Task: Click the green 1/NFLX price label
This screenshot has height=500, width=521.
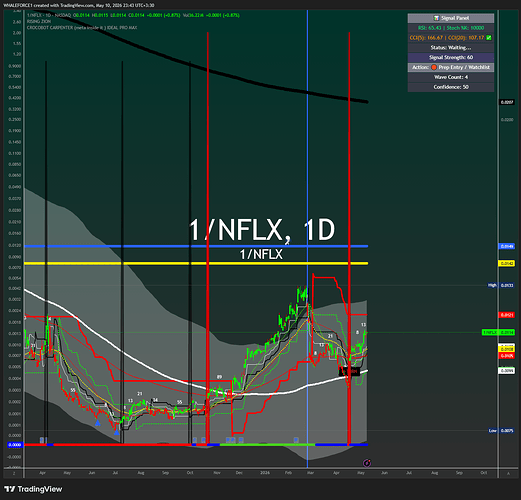Action: coord(498,332)
